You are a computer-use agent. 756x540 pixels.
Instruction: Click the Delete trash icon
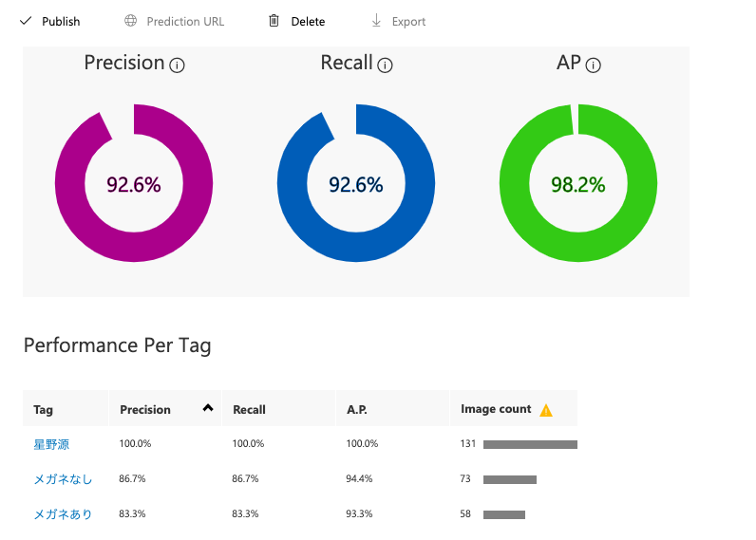(274, 21)
